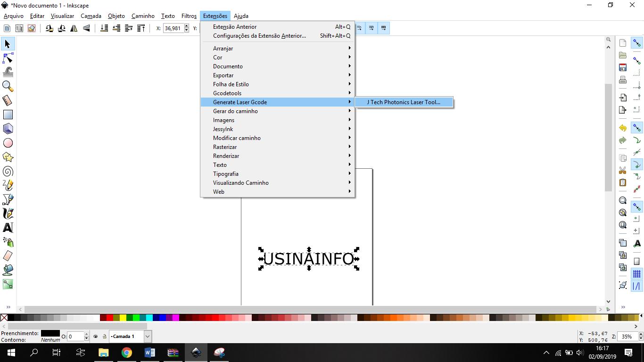Select the Node edit tool

pos(8,58)
